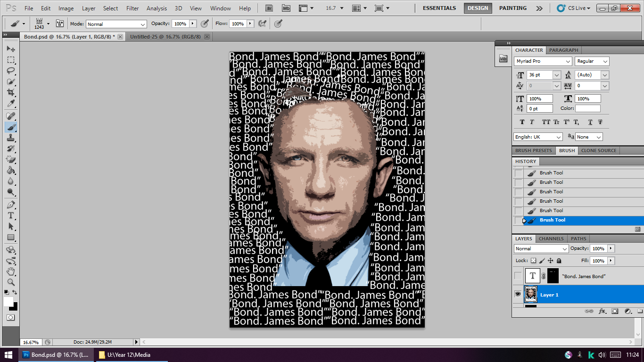
Task: Open the Myriad Pro font family dropdown
Action: [x=543, y=61]
